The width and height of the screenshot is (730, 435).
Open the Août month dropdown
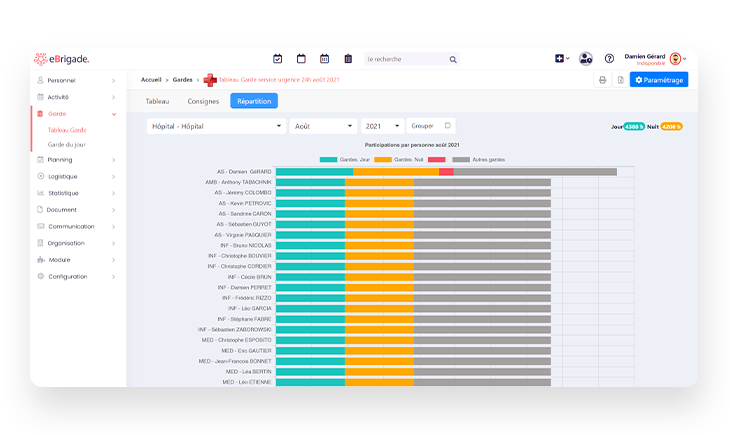[x=323, y=126]
